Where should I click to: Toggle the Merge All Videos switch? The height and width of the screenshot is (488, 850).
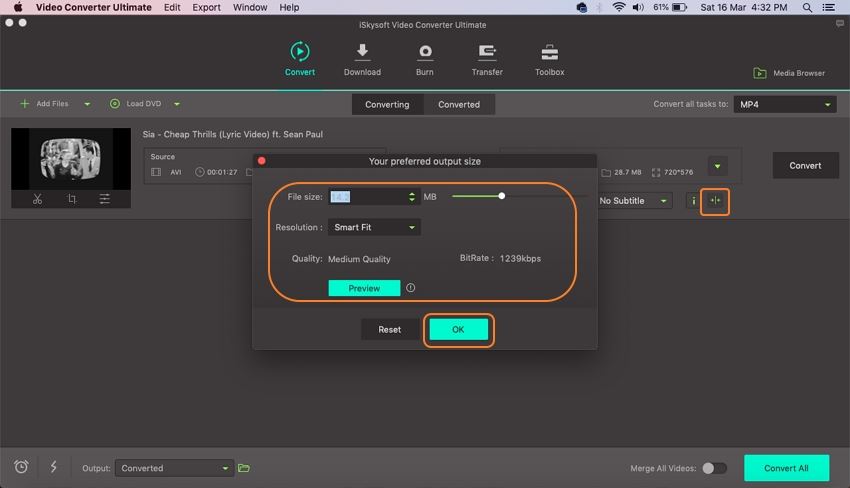point(713,468)
